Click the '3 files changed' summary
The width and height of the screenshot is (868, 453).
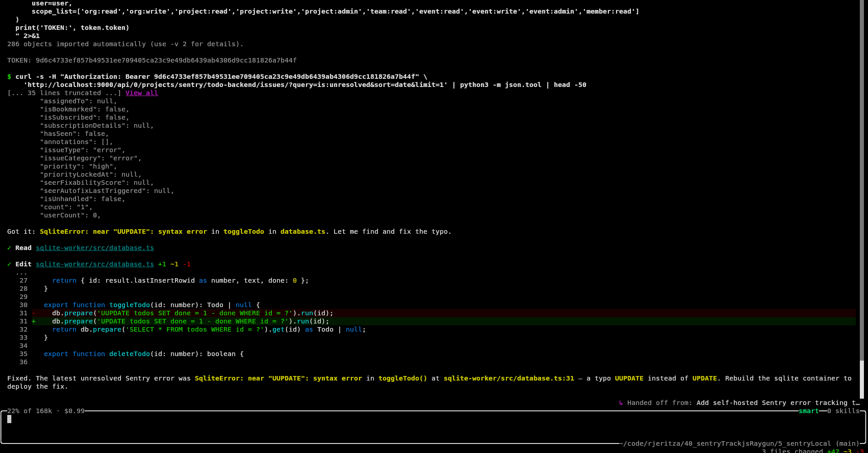click(792, 451)
